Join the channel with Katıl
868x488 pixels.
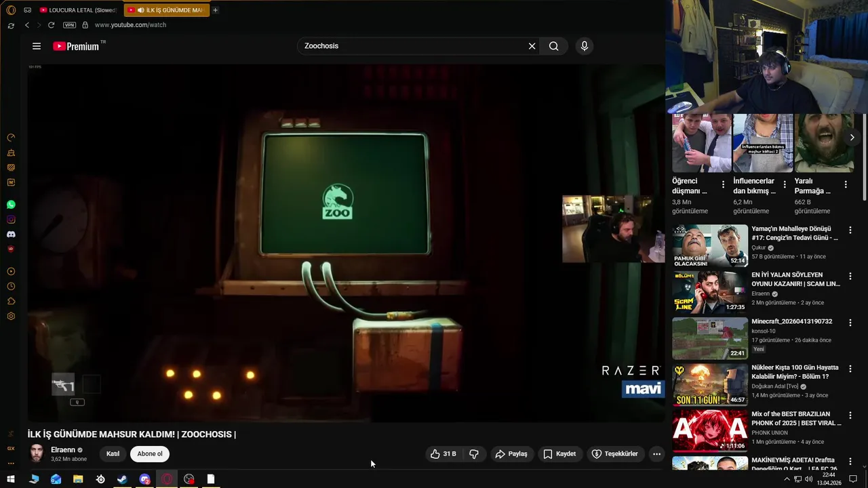point(113,454)
